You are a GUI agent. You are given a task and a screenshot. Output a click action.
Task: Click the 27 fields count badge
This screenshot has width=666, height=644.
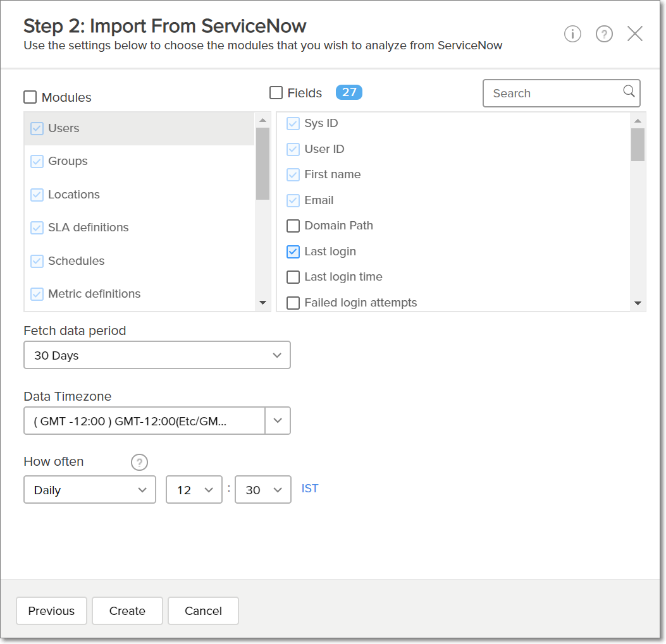point(349,92)
